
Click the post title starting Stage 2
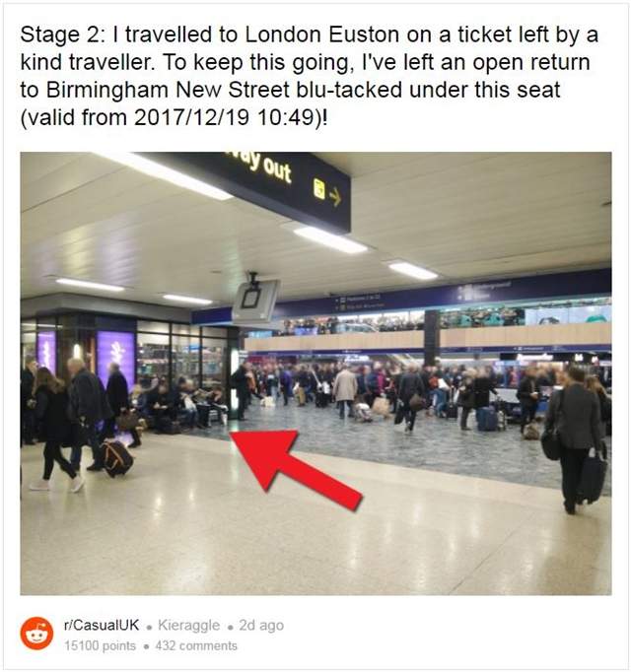point(309,76)
